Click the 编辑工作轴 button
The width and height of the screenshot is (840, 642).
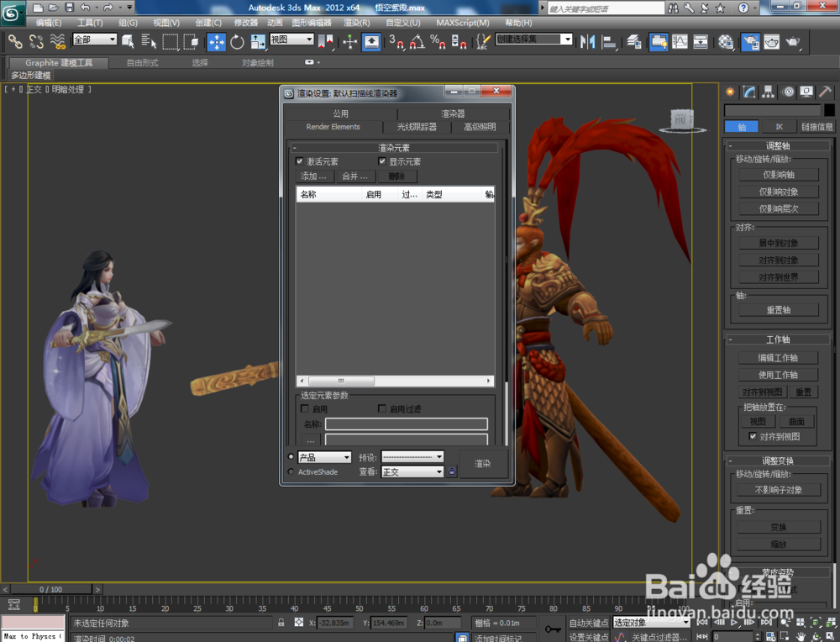tap(778, 357)
